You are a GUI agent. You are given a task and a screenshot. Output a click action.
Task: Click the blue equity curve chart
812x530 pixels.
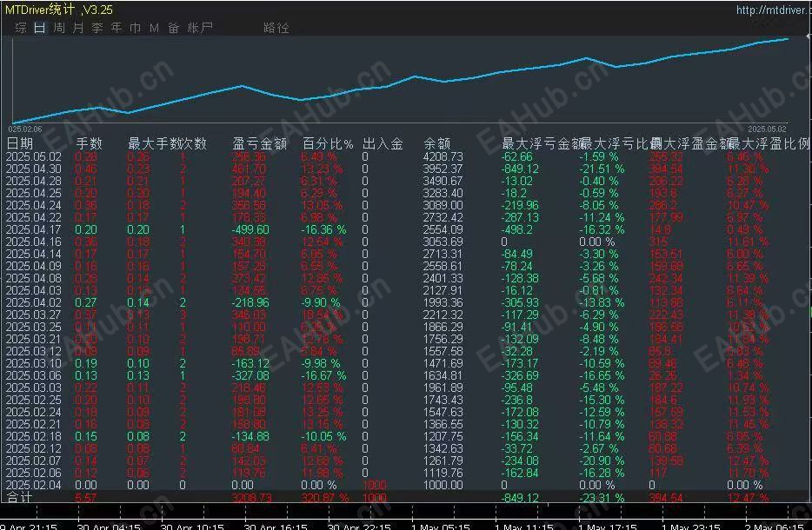pos(400,80)
